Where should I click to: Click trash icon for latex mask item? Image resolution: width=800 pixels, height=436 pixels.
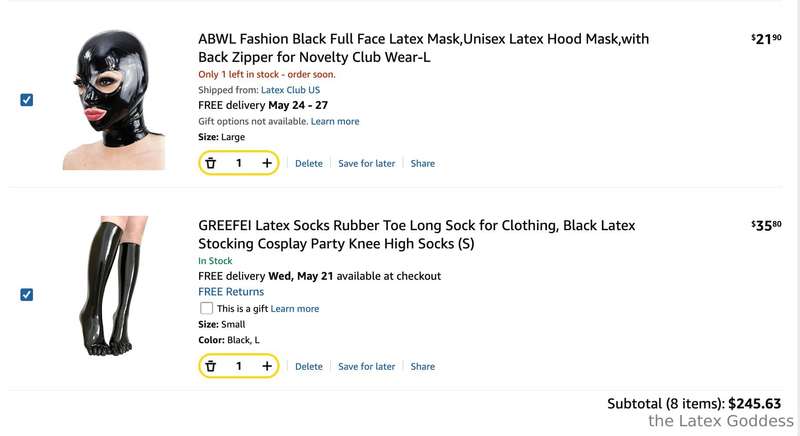point(211,163)
